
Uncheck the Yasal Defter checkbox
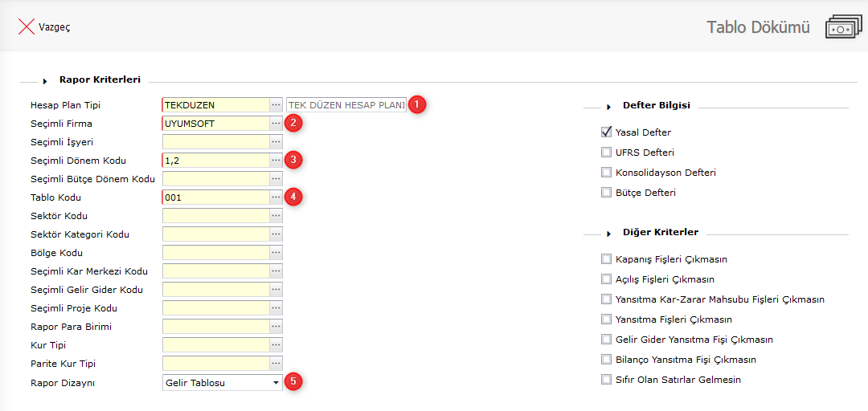pos(607,132)
